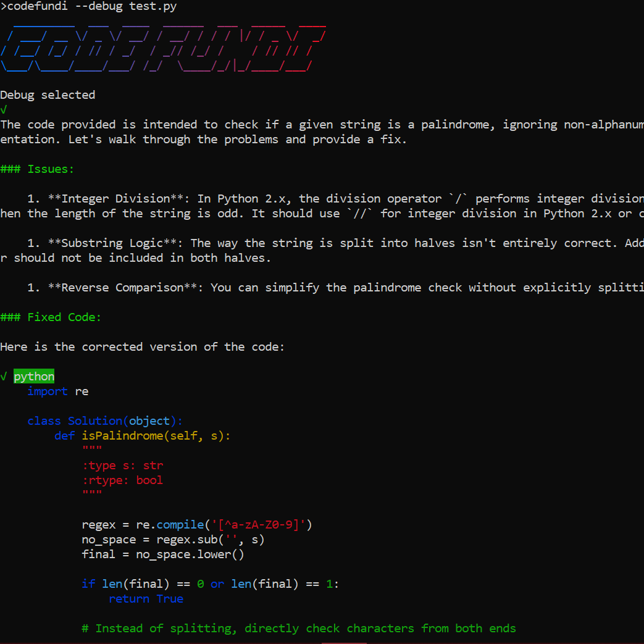This screenshot has height=644, width=644.
Task: Click the 'def isPalindrome(self, s):' line
Action: pyautogui.click(x=143, y=436)
